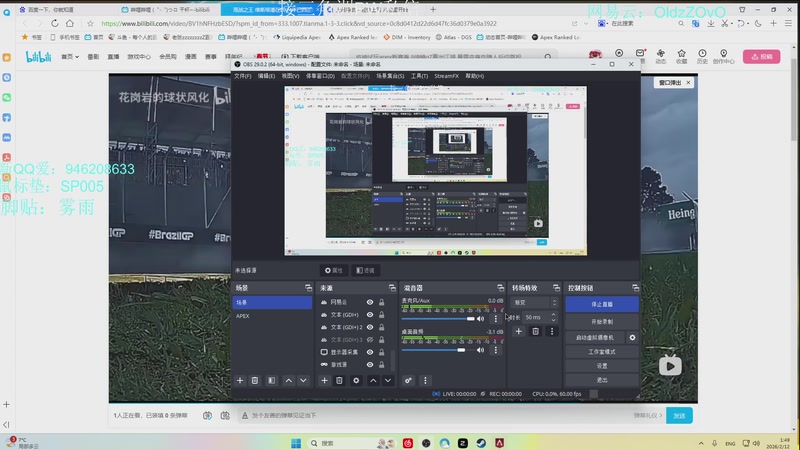
Task: Open source properties gear in sources panel
Action: [x=356, y=381]
